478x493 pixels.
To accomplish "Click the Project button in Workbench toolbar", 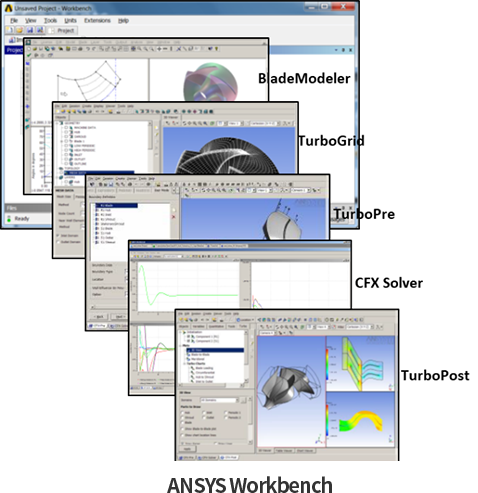I will (x=62, y=31).
